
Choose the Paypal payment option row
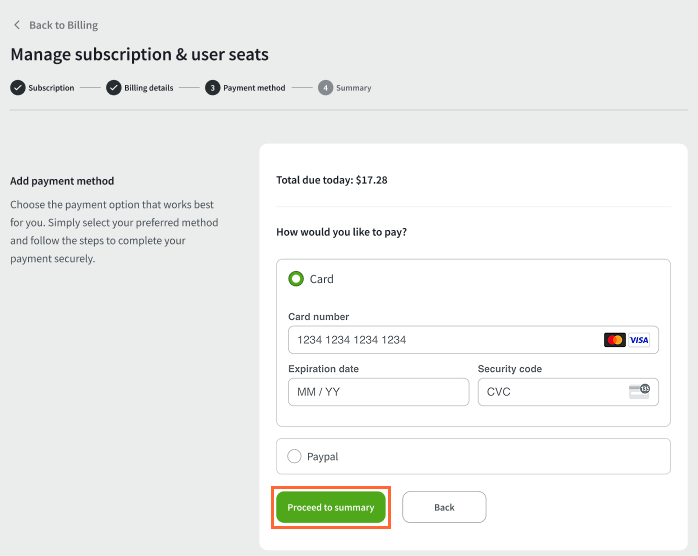point(473,456)
